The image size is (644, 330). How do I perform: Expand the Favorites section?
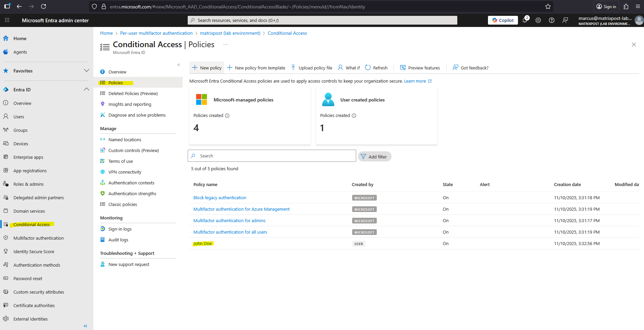(x=86, y=70)
